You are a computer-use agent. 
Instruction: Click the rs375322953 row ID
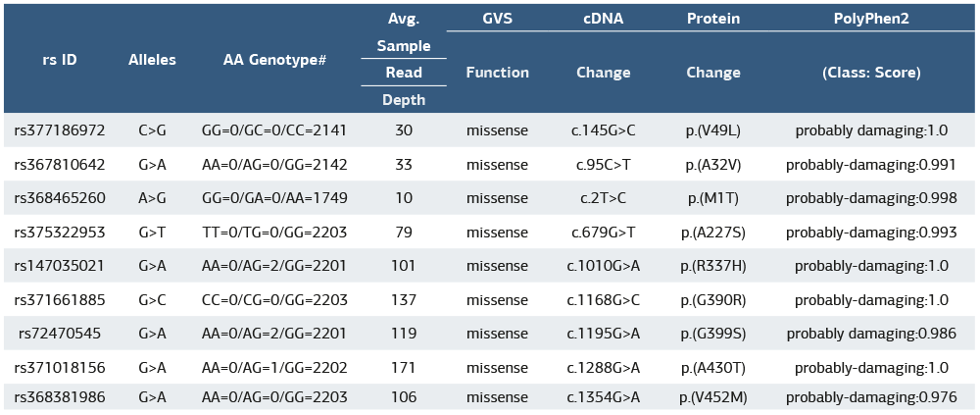tap(60, 232)
